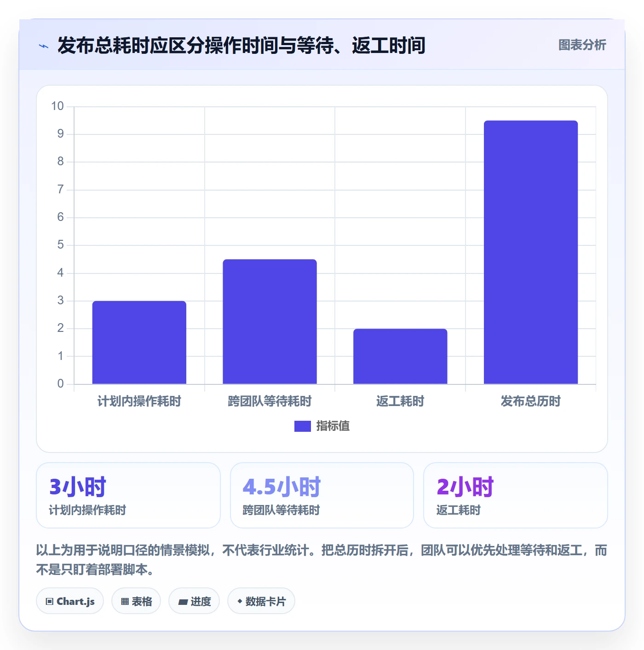Select the Chart.js tag

(x=70, y=601)
